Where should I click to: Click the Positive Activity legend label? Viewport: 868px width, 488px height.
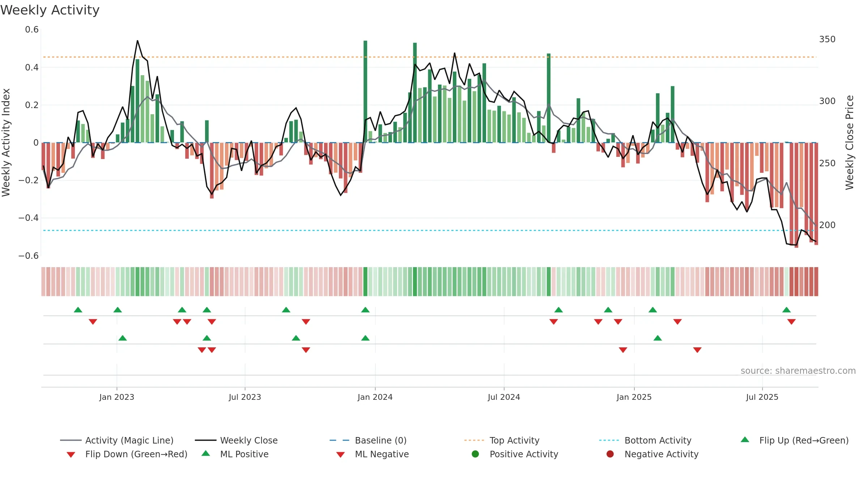[524, 454]
